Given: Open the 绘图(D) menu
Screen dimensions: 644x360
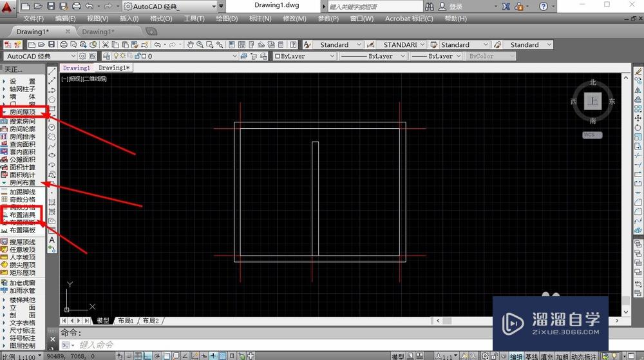Looking at the screenshot, I should 227,19.
